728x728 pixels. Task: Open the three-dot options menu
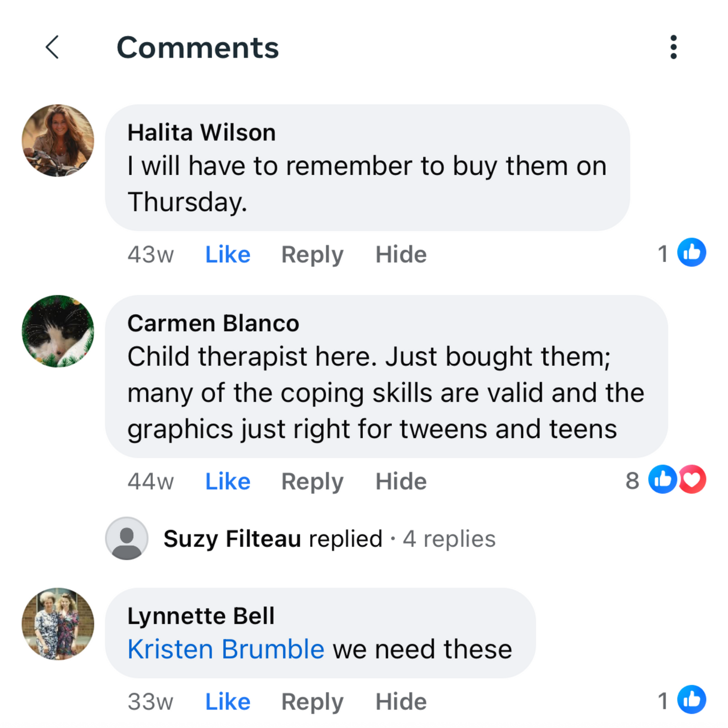click(x=673, y=47)
